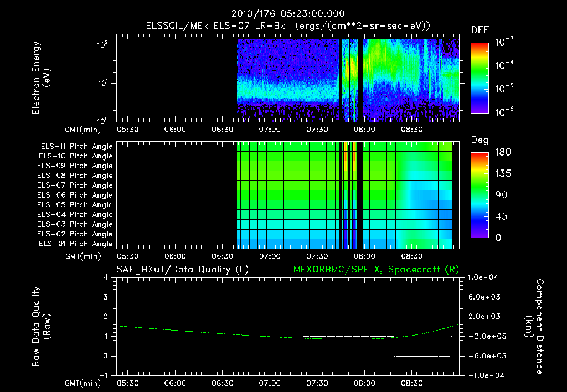The image size is (567, 392).
Task: Click the DEF color bar legend
Action: pyautogui.click(x=480, y=78)
